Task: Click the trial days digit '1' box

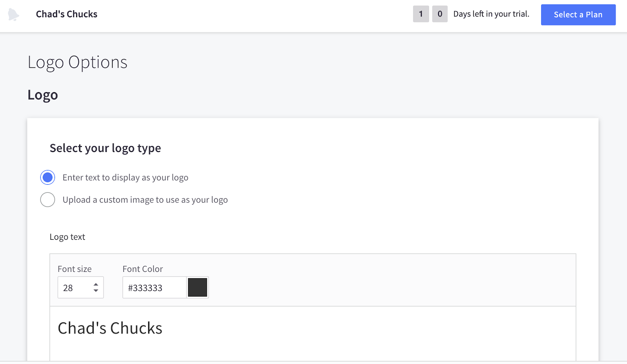Action: [421, 14]
